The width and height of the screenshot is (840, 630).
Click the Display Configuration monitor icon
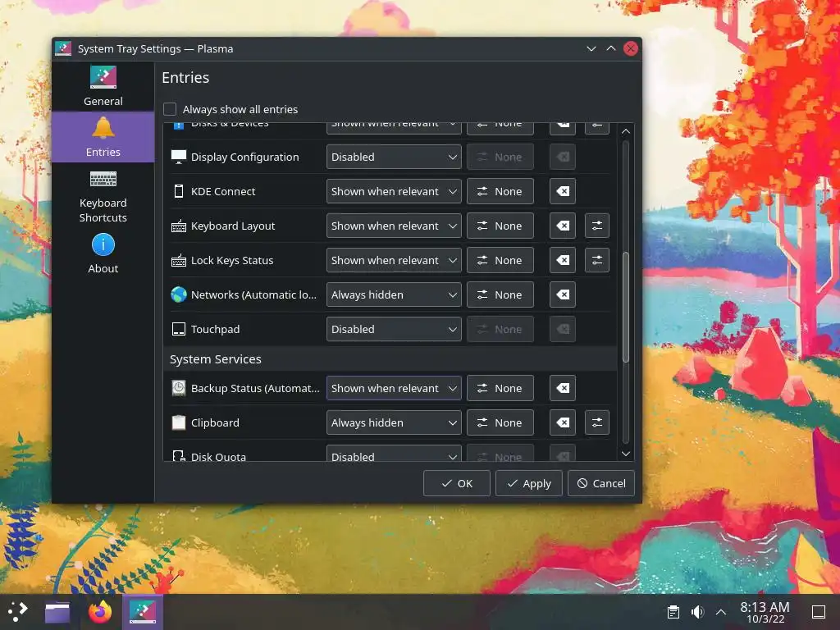point(178,157)
